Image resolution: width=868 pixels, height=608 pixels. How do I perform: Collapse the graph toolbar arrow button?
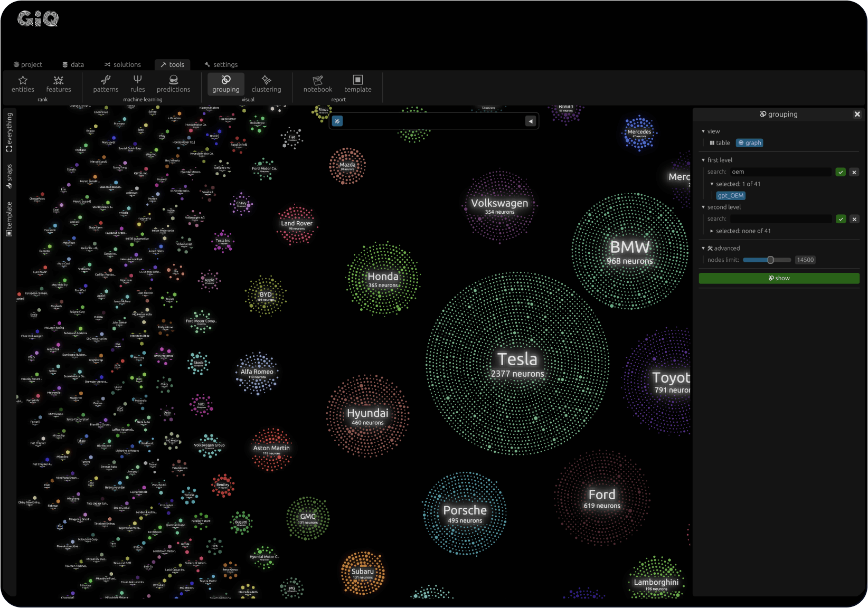click(531, 121)
